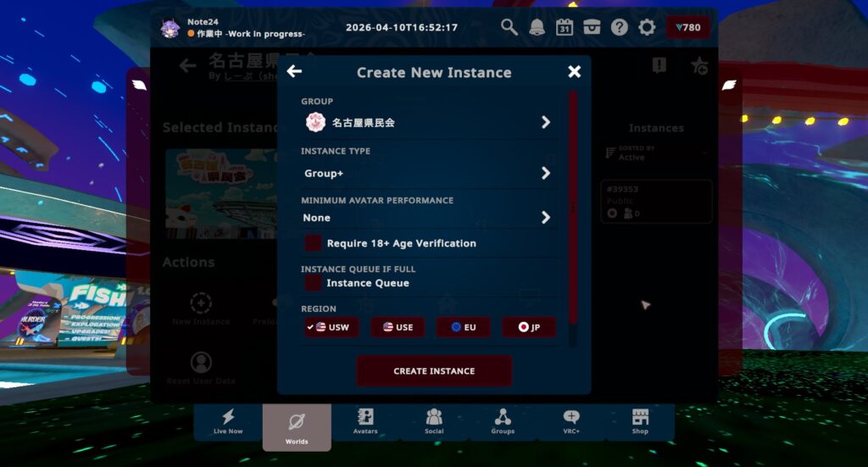Open the search magnifier icon
The height and width of the screenshot is (467, 868).
pos(509,27)
